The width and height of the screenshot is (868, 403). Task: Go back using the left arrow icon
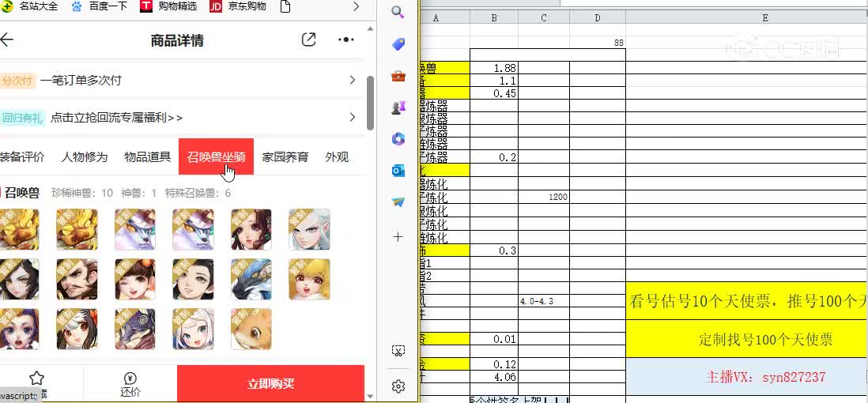click(x=6, y=40)
